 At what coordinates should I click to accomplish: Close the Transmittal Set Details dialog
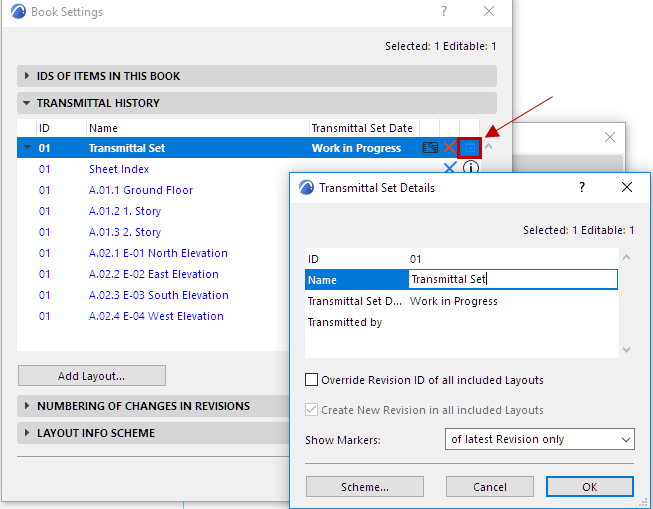point(627,187)
